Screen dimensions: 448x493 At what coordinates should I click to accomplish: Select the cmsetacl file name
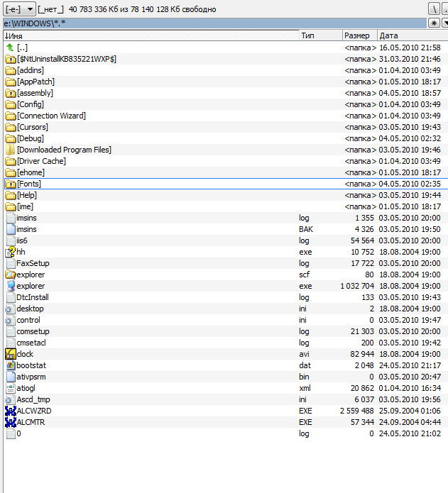pyautogui.click(x=31, y=343)
